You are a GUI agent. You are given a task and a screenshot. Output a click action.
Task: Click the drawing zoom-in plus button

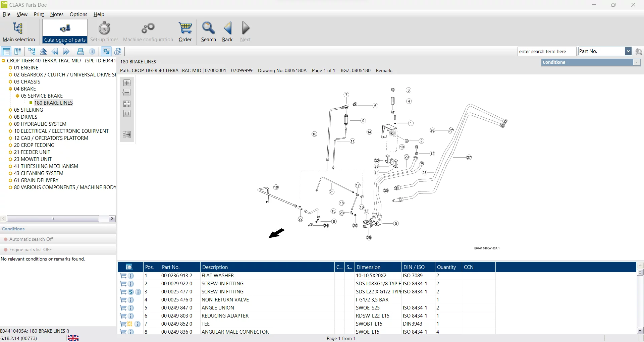pos(127,83)
